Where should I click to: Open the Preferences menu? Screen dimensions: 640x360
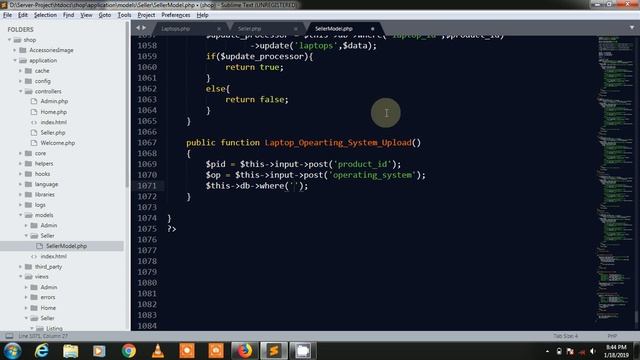(176, 15)
